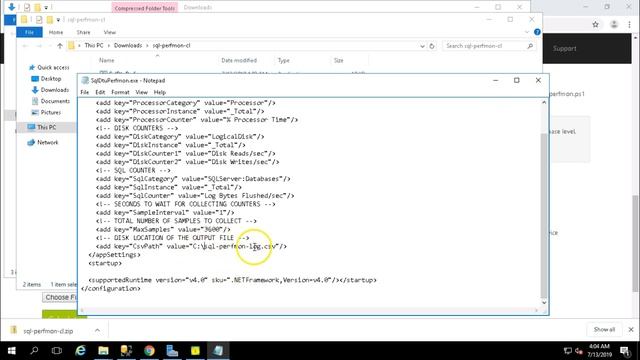The image size is (640, 360).
Task: Open Notepad's Help menu
Action: 160,92
